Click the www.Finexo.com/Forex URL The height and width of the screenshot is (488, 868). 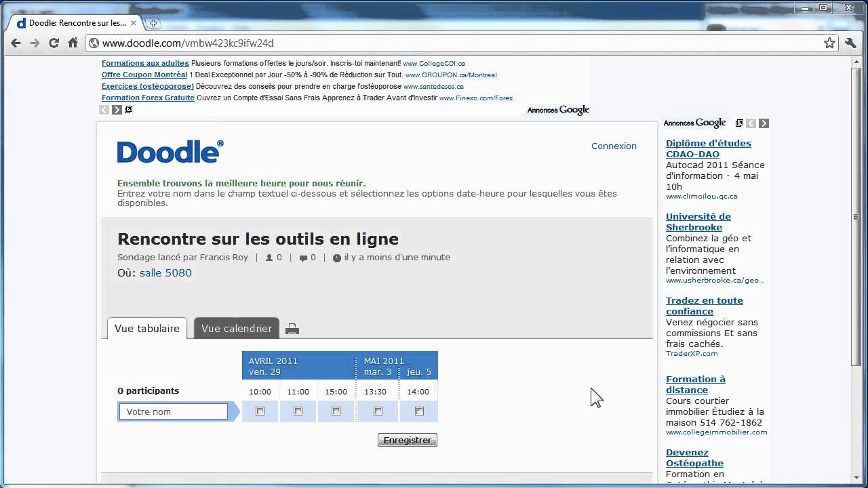point(476,98)
